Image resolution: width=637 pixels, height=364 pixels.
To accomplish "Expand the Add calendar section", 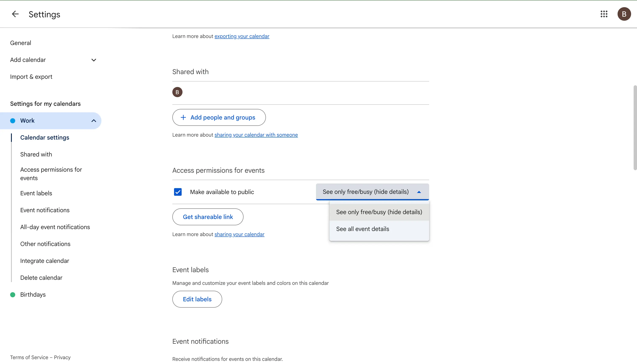I will point(94,60).
